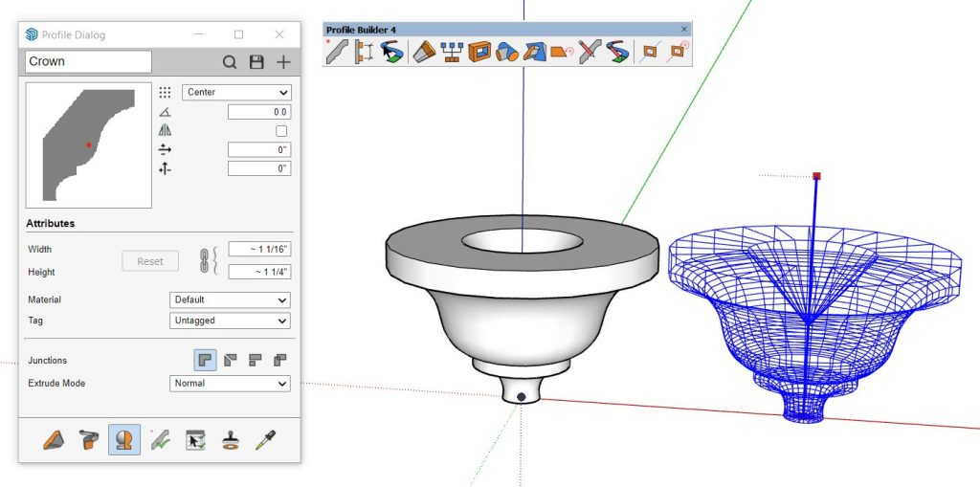Screen dimensions: 980x487
Task: Select the revolve profile tool in dialog
Action: tap(124, 440)
